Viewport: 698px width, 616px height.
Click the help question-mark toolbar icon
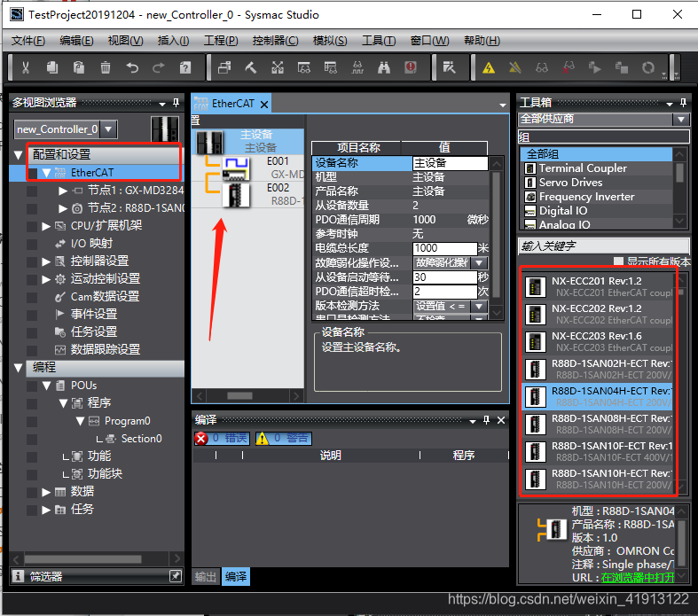click(x=185, y=67)
